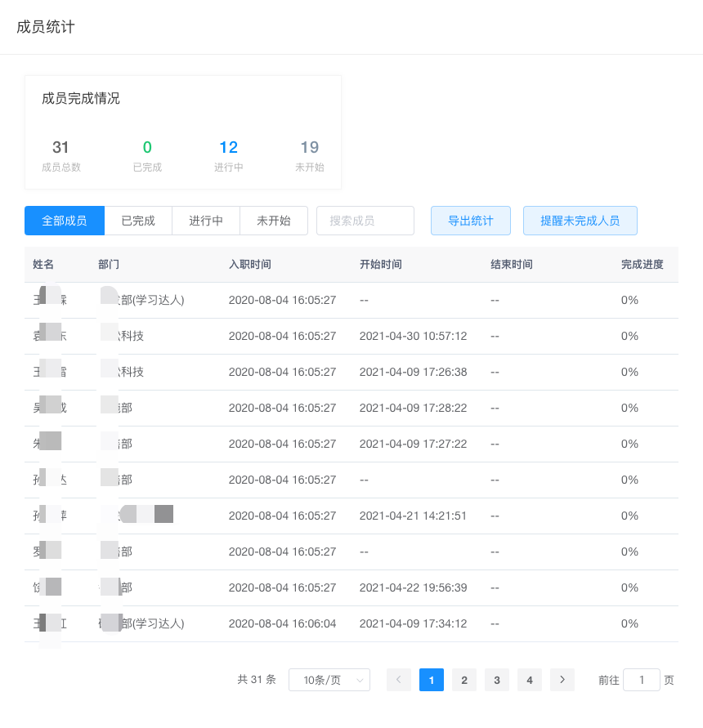Viewport: 703px width, 728px height.
Task: Navigate to page 4
Action: pyautogui.click(x=530, y=680)
